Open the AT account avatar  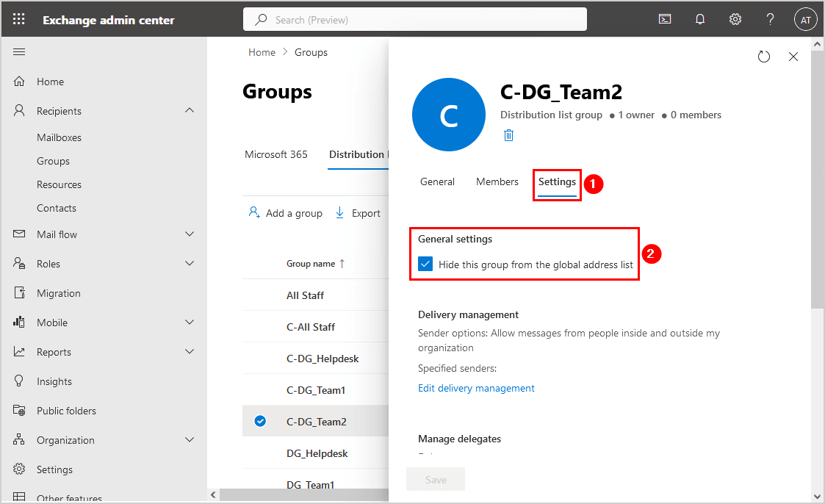[x=805, y=20]
